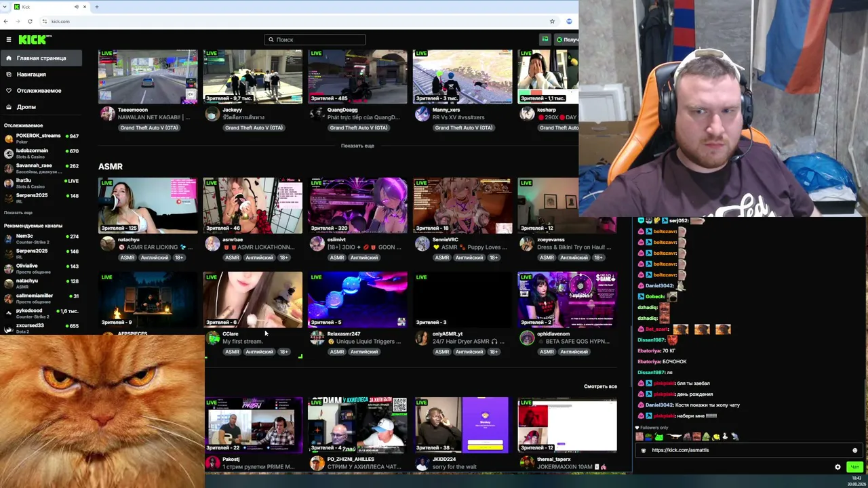The width and height of the screenshot is (868, 488).
Task: Click Смотреть все link
Action: 600,386
